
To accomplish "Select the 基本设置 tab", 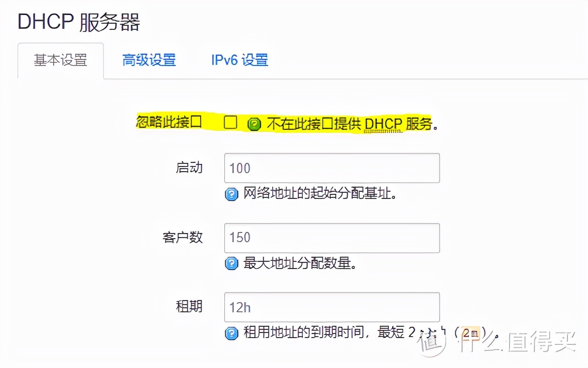I will coord(60,60).
